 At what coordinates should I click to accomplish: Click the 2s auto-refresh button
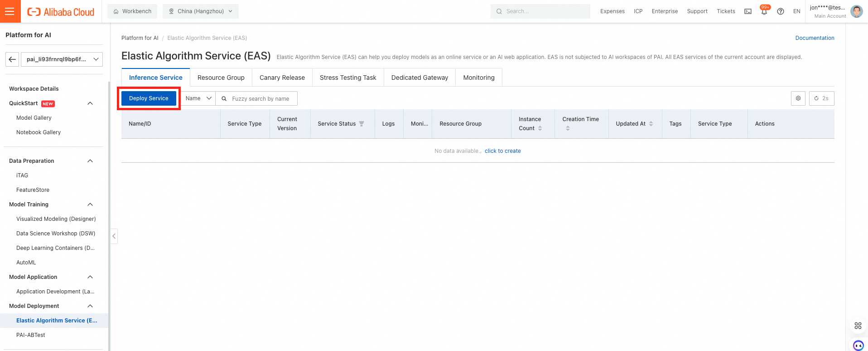(822, 98)
